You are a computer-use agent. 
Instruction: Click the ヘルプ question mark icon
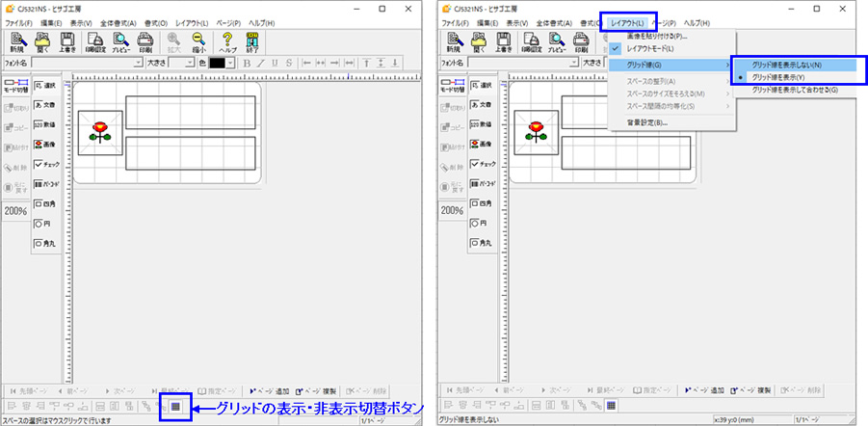pos(228,41)
